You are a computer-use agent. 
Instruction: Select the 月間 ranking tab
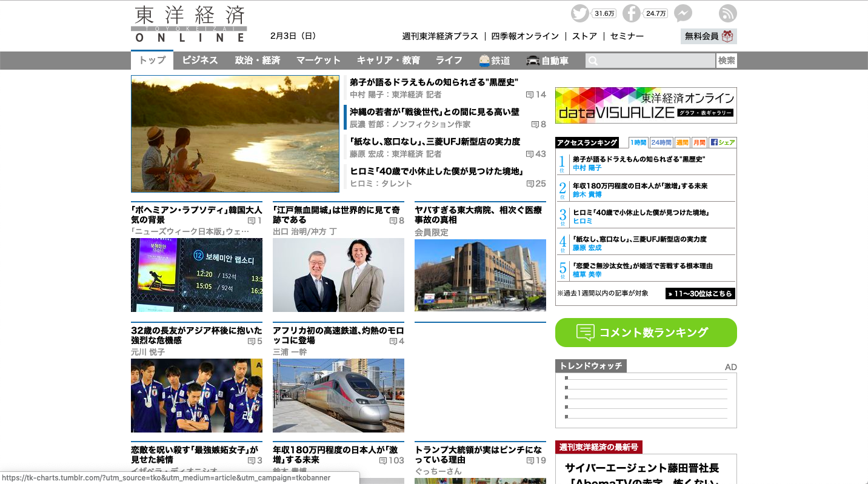pyautogui.click(x=699, y=142)
